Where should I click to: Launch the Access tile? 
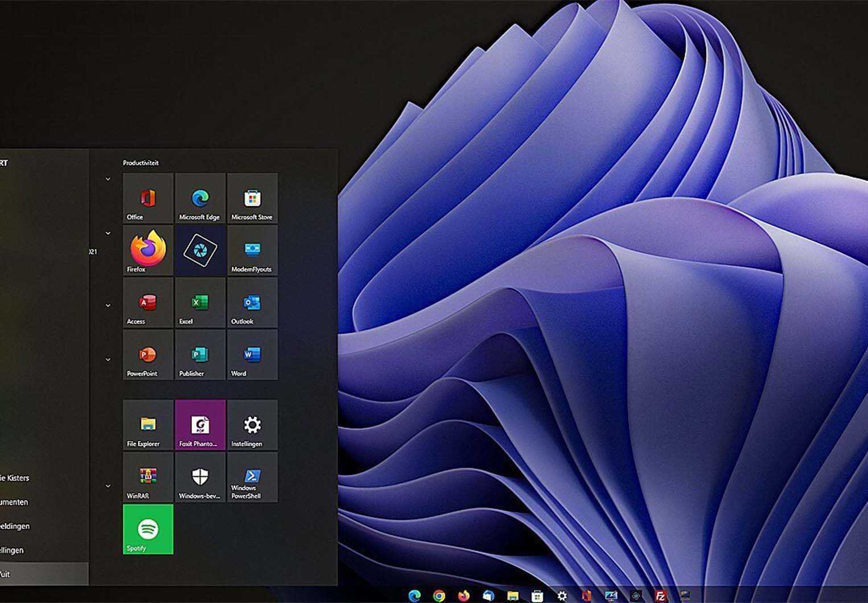148,302
